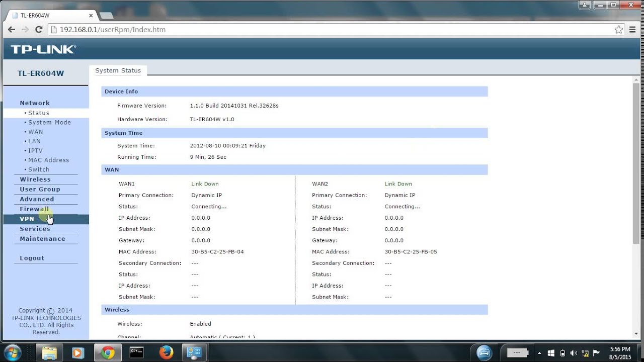Expand the Advanced menu
Screen dimensions: 644x362
coord(37,200)
